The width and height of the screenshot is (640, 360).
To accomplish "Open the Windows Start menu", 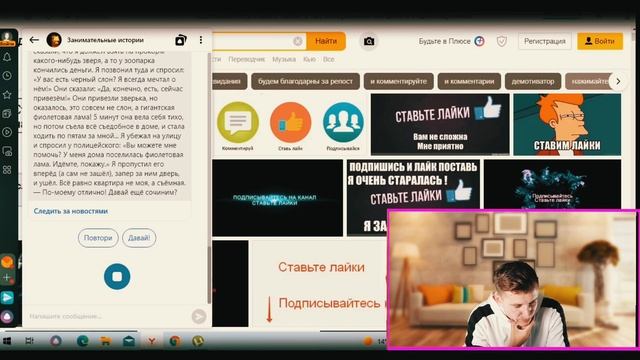I will [7, 341].
